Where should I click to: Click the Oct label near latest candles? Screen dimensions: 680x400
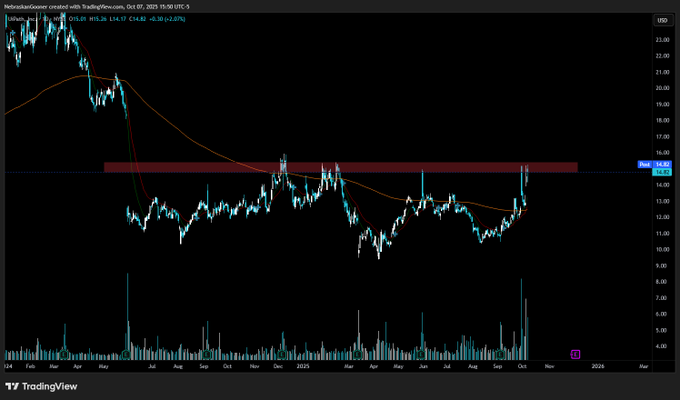523,367
